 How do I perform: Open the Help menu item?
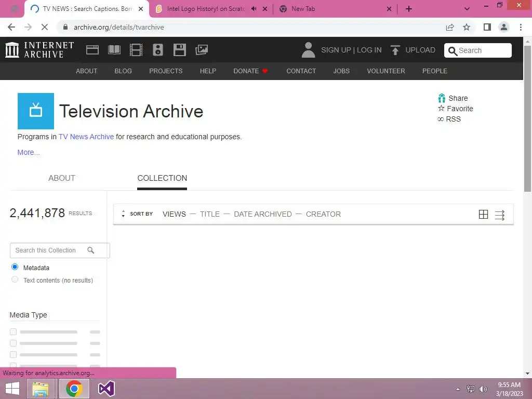click(x=208, y=71)
